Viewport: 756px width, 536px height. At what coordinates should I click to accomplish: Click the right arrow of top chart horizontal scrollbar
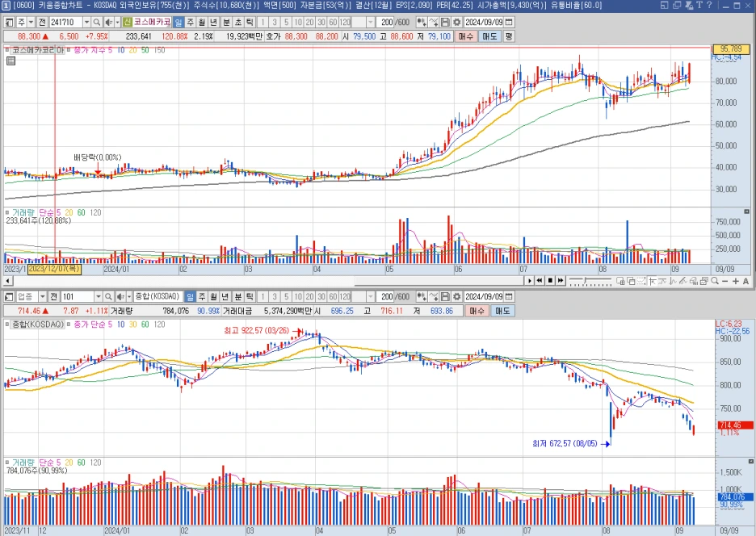pos(529,281)
